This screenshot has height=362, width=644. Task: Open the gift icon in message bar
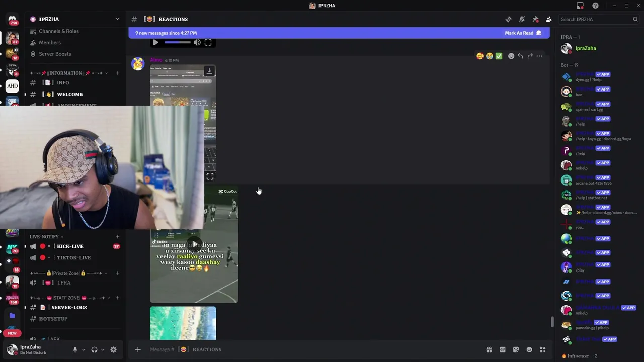tap(489, 350)
